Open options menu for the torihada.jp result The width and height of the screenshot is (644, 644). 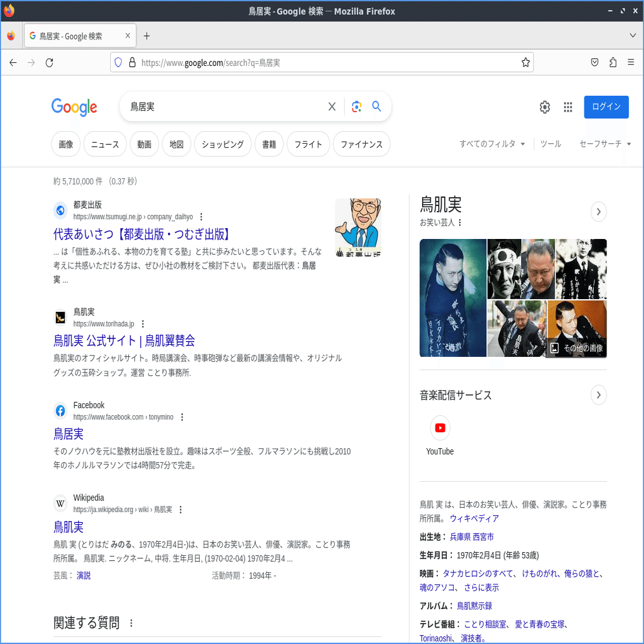pos(143,324)
